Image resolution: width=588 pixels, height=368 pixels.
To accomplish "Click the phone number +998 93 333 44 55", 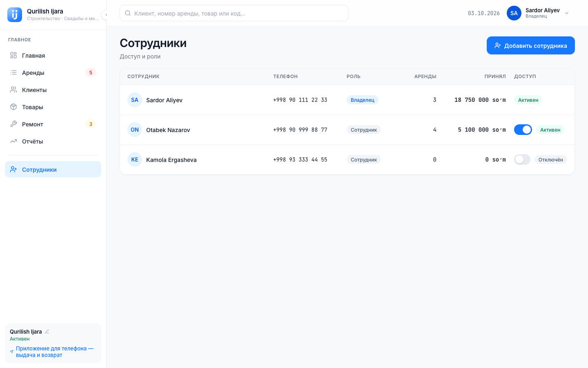I will 300,159.
